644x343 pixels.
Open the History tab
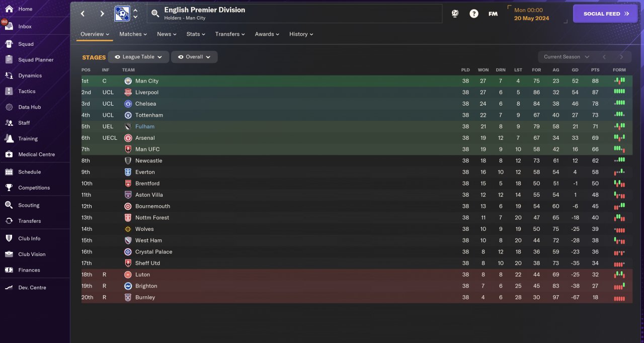coord(301,34)
